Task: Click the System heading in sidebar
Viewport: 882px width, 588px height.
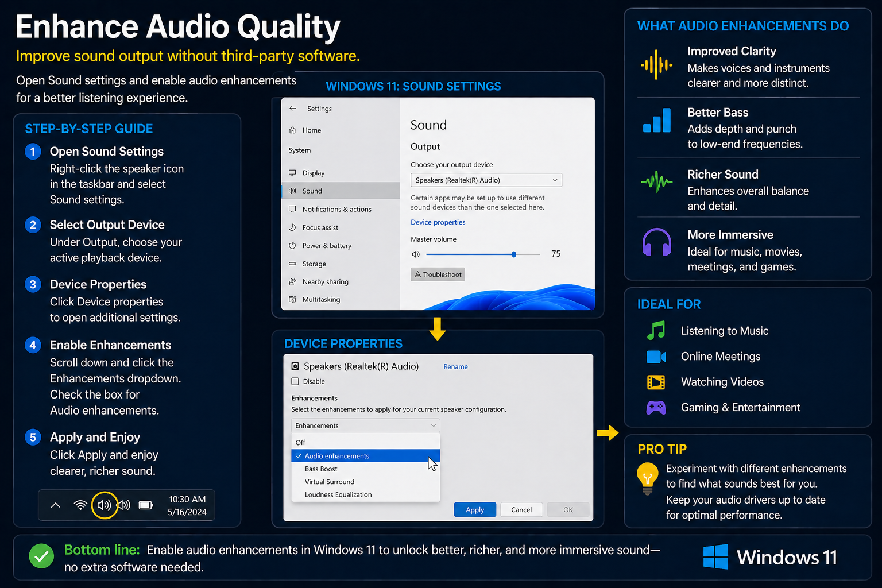Action: point(300,150)
